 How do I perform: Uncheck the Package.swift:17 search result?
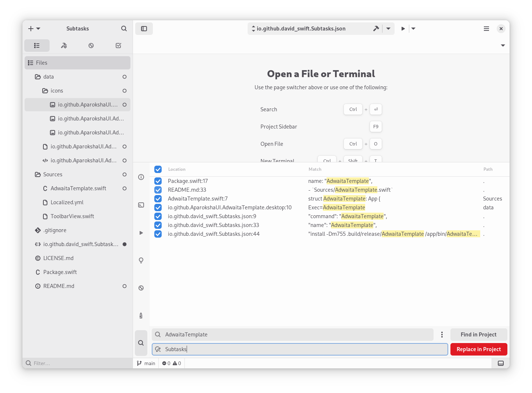158,181
